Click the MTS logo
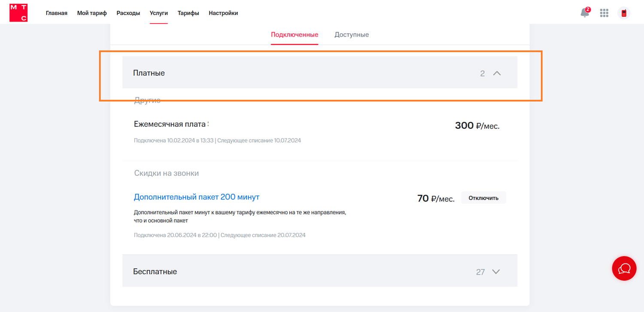This screenshot has width=644, height=312. pos(18,12)
